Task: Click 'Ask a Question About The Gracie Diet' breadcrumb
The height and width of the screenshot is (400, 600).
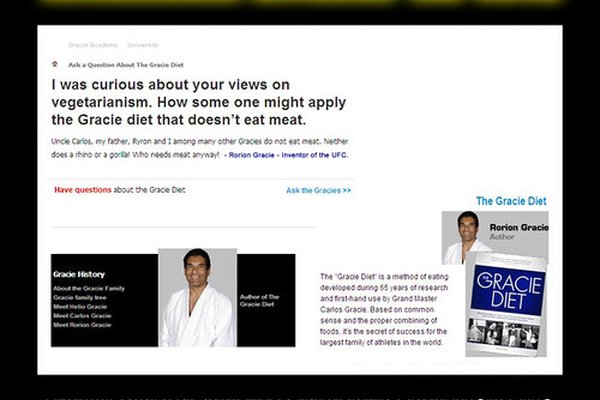Action: tap(126, 65)
